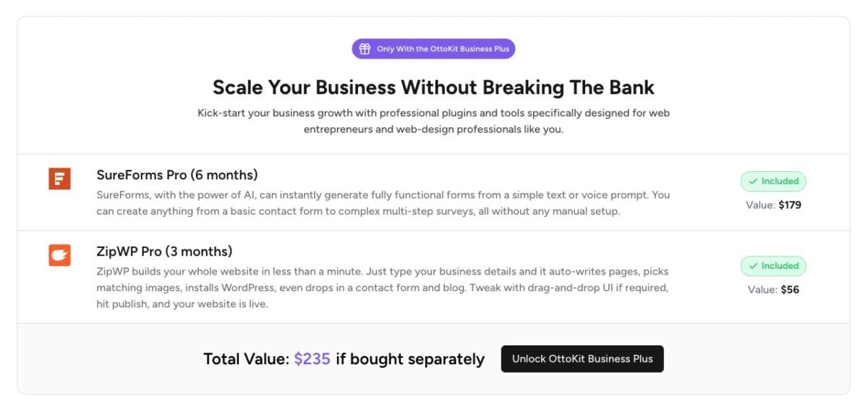Image resolution: width=868 pixels, height=409 pixels.
Task: Open the SureForms Pro (6 months) title
Action: pyautogui.click(x=177, y=175)
